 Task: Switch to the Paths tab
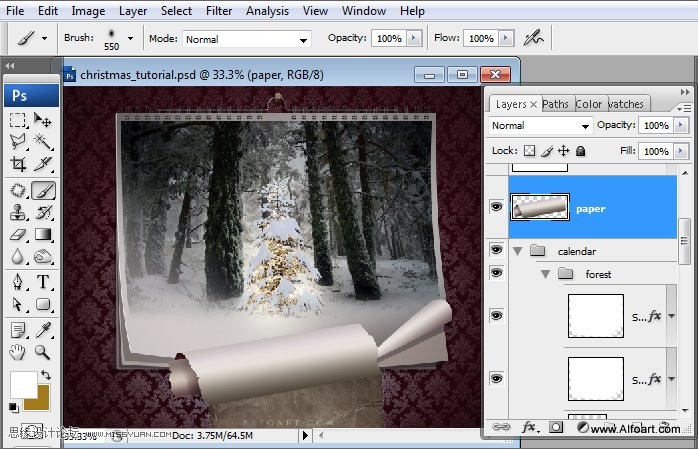tap(555, 104)
